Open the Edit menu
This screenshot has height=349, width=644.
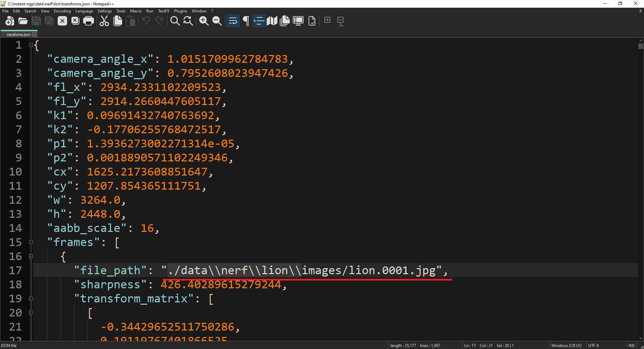point(16,11)
